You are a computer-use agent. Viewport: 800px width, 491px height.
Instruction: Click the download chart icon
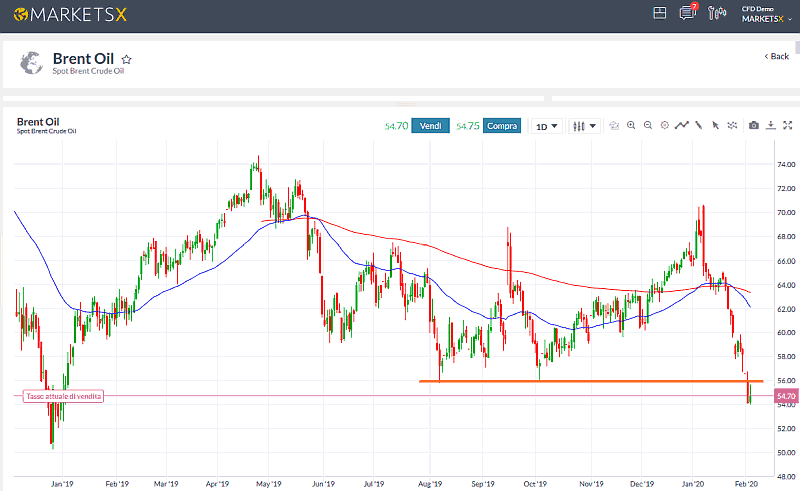pyautogui.click(x=771, y=126)
